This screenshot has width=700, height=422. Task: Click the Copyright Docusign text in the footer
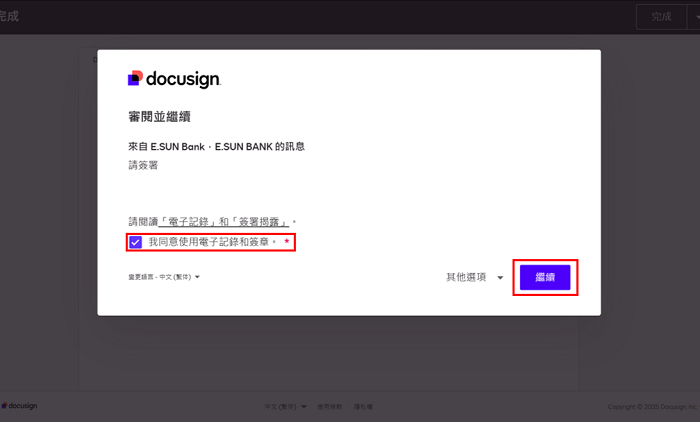click(x=649, y=407)
